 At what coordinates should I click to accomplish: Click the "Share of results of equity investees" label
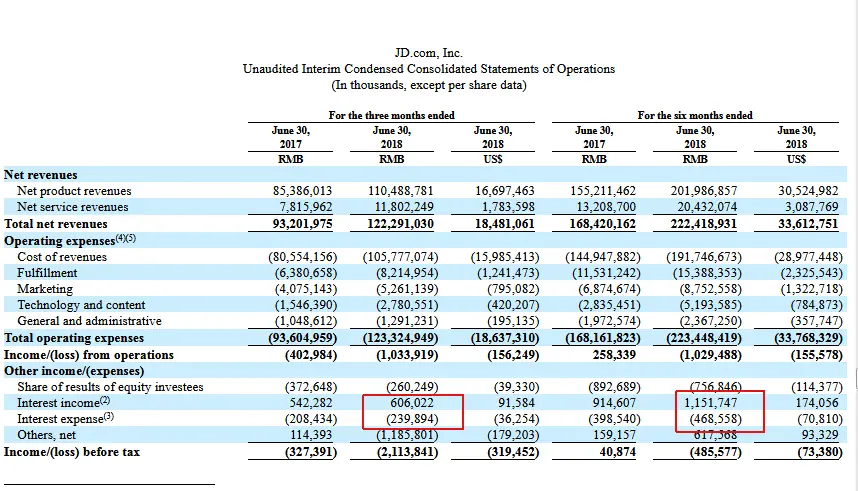[x=110, y=387]
